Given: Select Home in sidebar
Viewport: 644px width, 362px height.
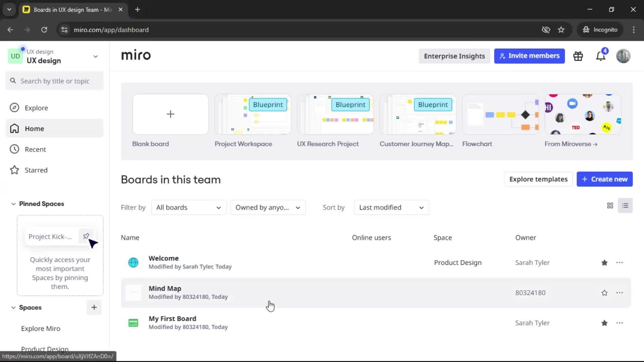Looking at the screenshot, I should 54,129.
